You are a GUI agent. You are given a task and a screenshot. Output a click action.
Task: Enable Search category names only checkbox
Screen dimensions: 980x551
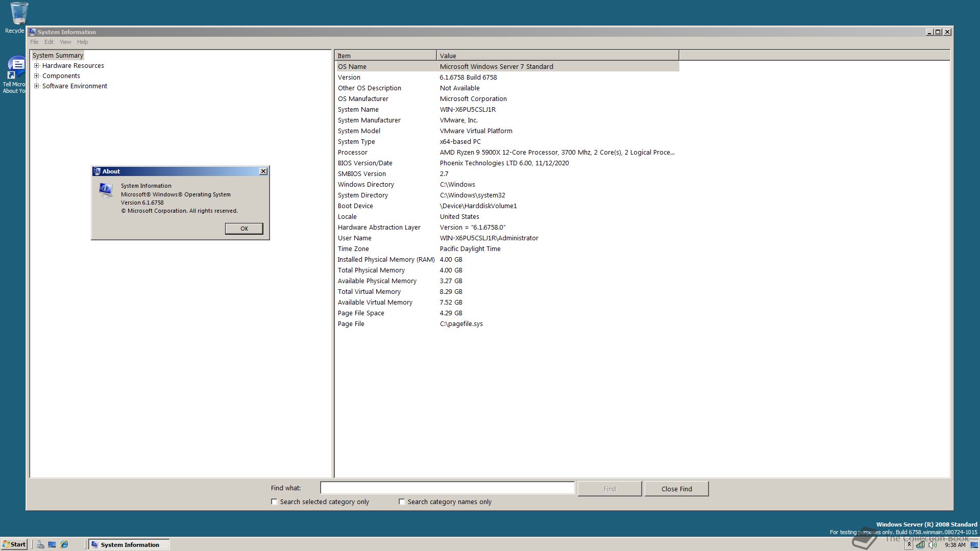click(x=402, y=502)
